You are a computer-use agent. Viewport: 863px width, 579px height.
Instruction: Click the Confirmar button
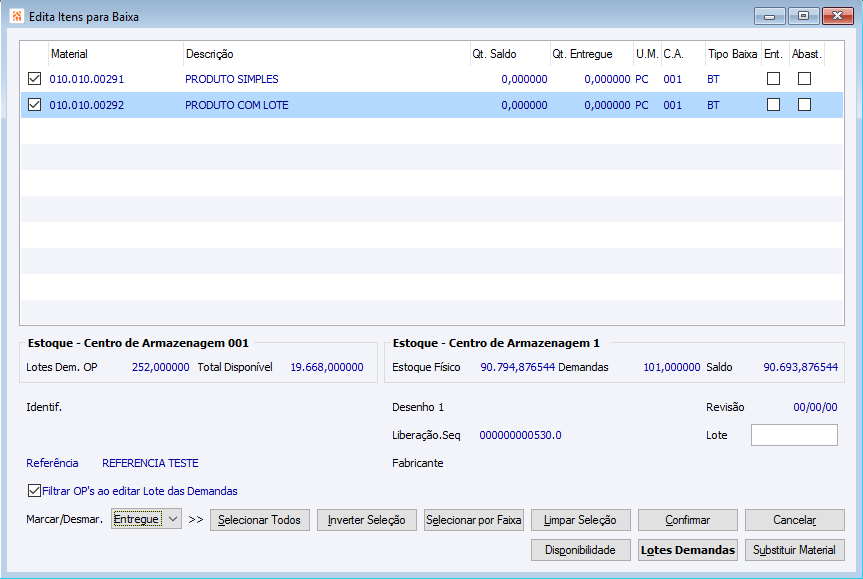tap(687, 520)
